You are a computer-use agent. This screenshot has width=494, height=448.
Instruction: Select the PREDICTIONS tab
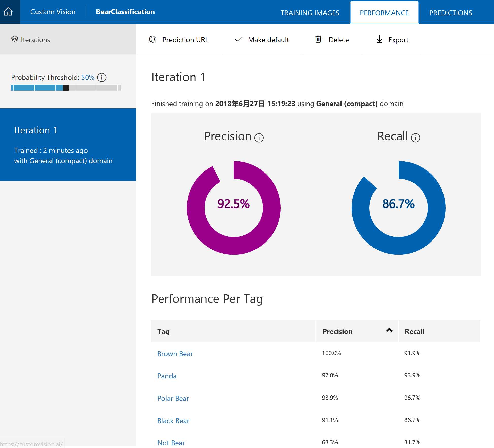451,12
